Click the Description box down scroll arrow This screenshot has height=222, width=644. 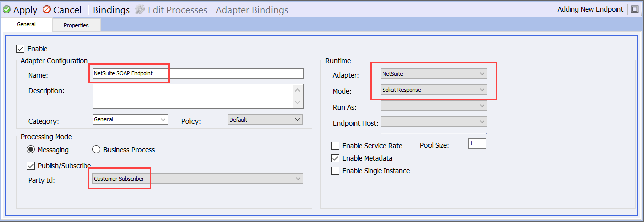point(298,102)
